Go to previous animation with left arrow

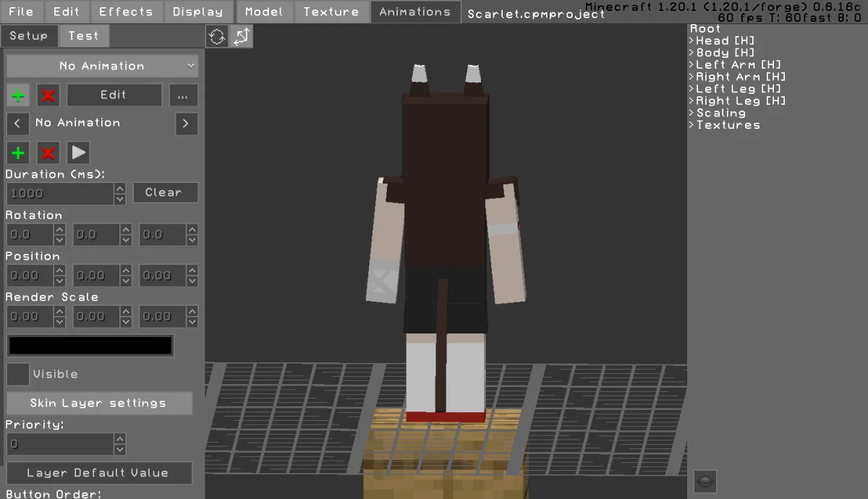17,124
